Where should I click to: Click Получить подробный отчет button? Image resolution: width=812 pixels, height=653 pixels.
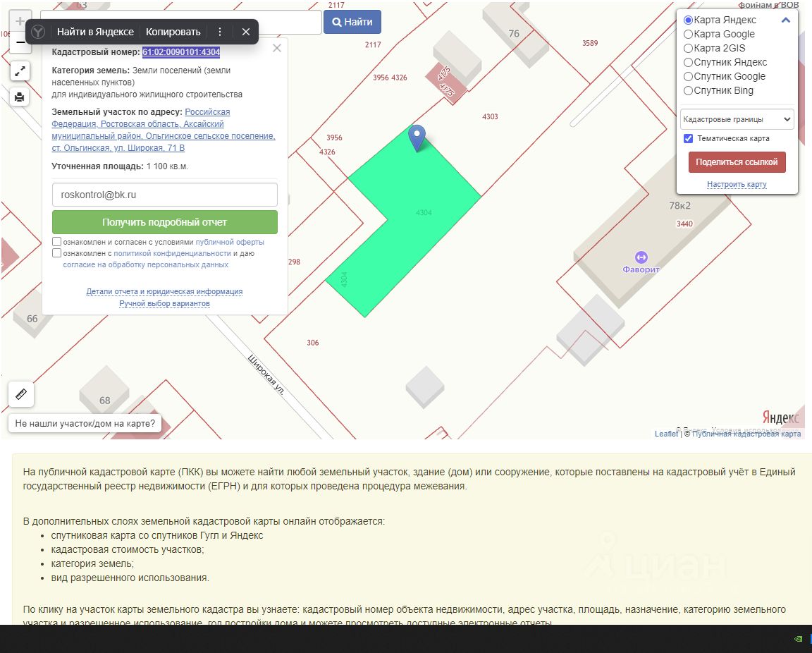(x=165, y=222)
